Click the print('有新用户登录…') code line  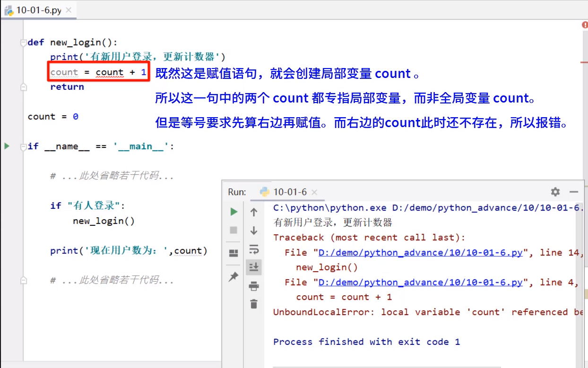click(x=138, y=57)
